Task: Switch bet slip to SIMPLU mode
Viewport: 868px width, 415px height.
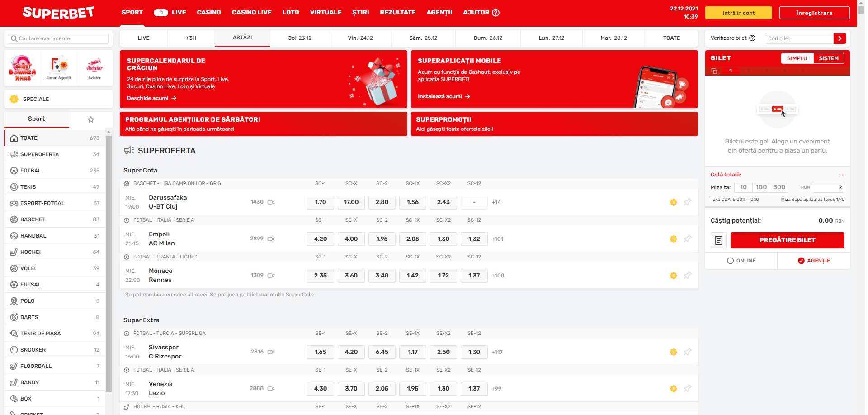Action: [797, 58]
